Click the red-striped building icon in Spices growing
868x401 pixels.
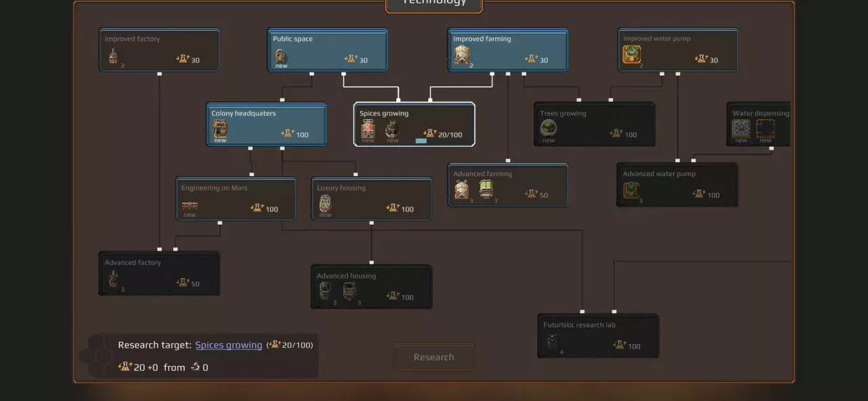(368, 129)
